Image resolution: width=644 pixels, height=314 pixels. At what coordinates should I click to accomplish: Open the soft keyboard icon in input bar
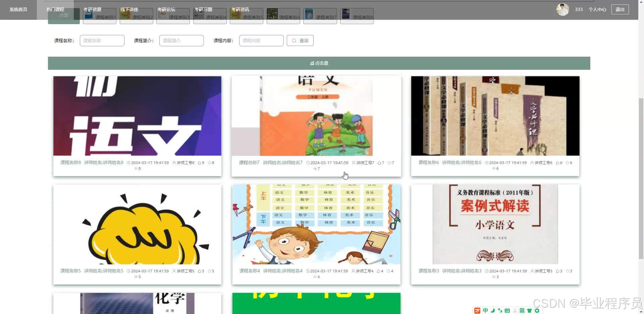click(507, 311)
